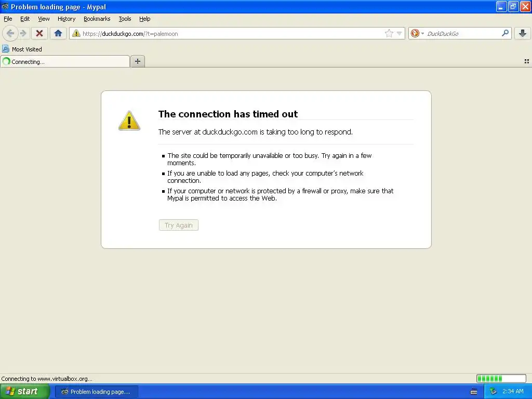Image resolution: width=532 pixels, height=399 pixels.
Task: Stop loading with the red X button
Action: click(39, 33)
